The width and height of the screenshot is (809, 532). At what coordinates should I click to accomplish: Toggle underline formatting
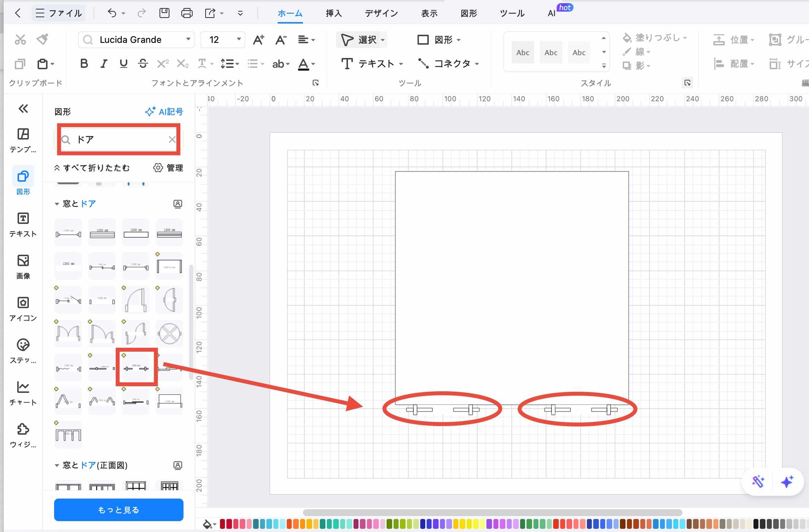click(123, 64)
